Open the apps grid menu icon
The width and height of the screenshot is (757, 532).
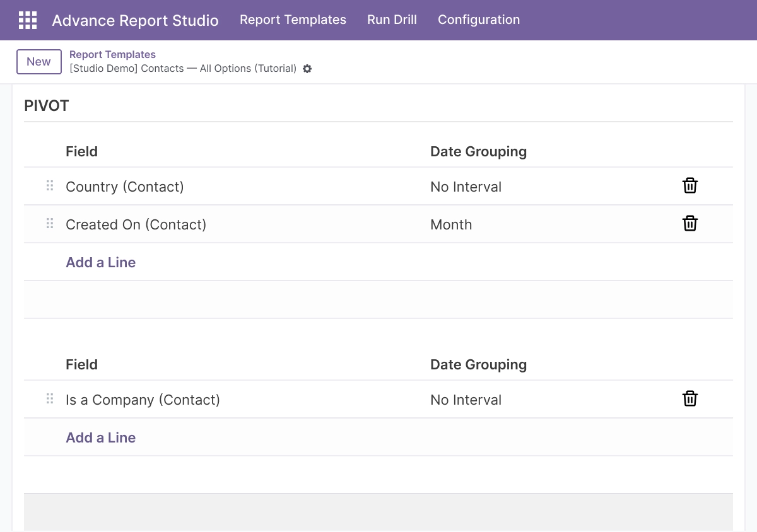[28, 20]
